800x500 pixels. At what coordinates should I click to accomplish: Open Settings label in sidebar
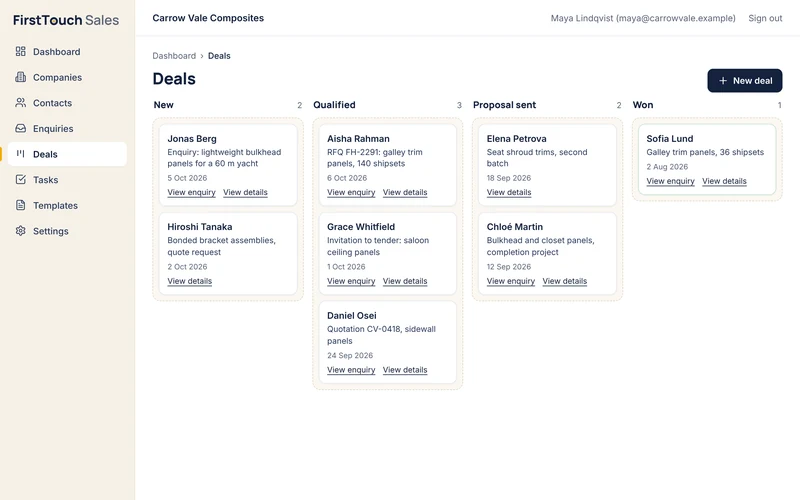point(51,231)
